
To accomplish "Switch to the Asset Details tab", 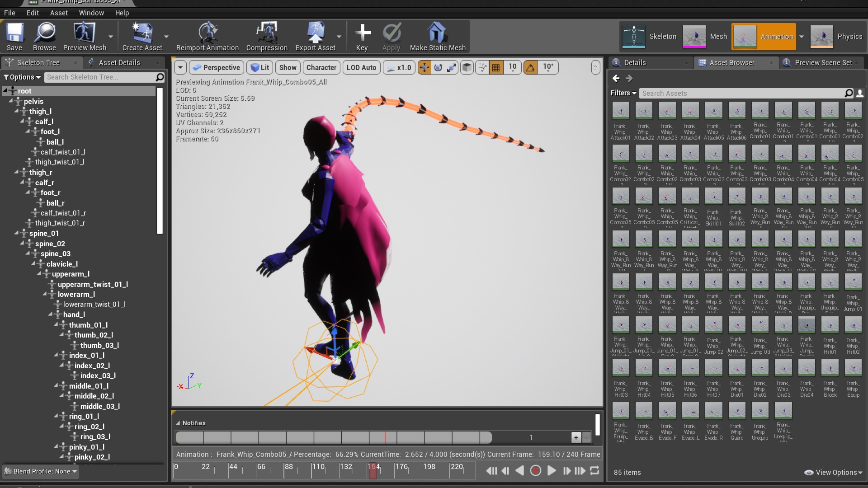I will [119, 62].
